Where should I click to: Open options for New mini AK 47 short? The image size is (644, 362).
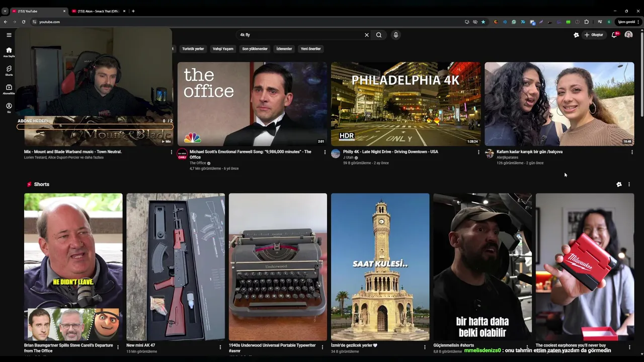(220, 347)
